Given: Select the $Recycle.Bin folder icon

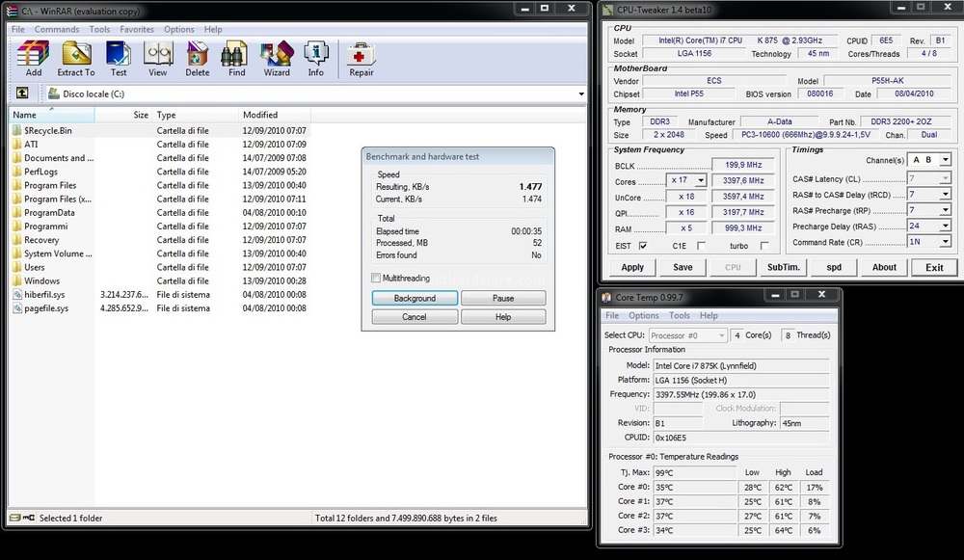Looking at the screenshot, I should tap(17, 130).
